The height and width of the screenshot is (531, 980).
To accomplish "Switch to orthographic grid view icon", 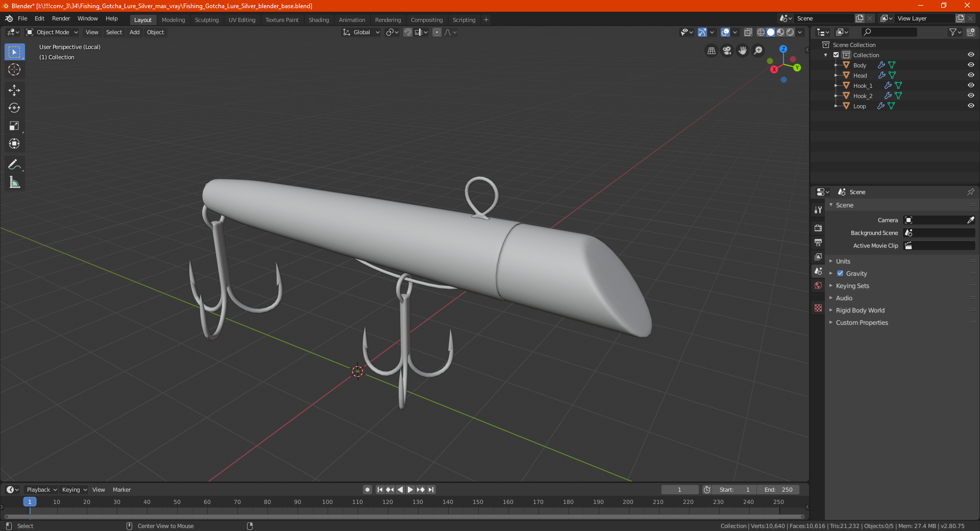I will (x=711, y=51).
